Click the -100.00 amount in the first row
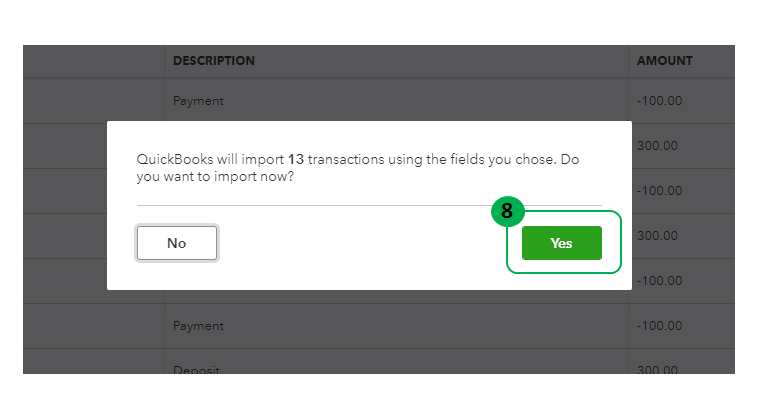This screenshot has height=402, width=772. (x=657, y=101)
